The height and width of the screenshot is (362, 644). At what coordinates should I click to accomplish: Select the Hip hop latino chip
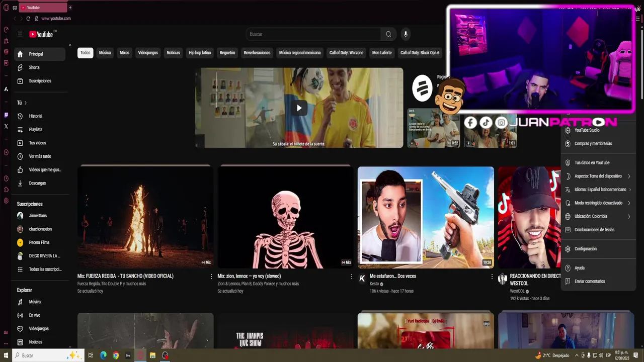click(x=200, y=53)
